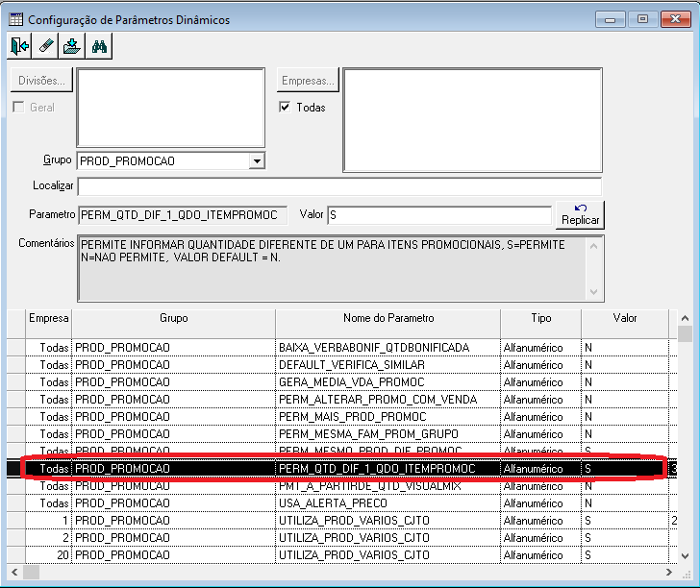Viewport: 700px width, 588px height.
Task: Click the binoculars search toolbar icon
Action: [99, 46]
